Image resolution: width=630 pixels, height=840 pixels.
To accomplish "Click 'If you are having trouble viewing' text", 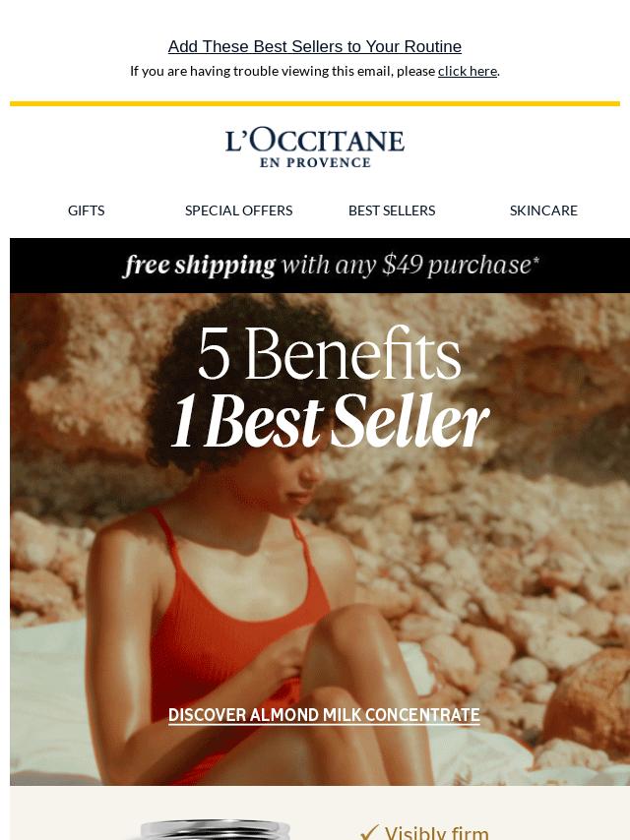I will [283, 71].
